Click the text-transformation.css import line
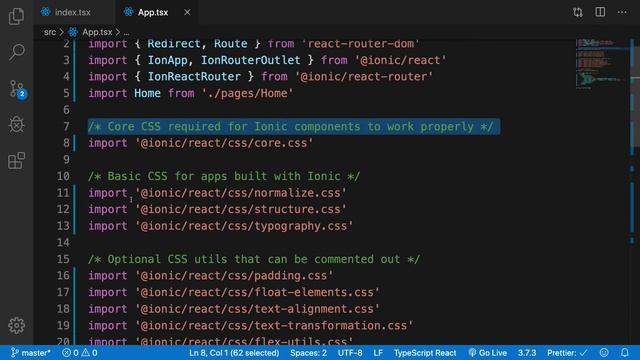This screenshot has width=640, height=360. coord(251,326)
